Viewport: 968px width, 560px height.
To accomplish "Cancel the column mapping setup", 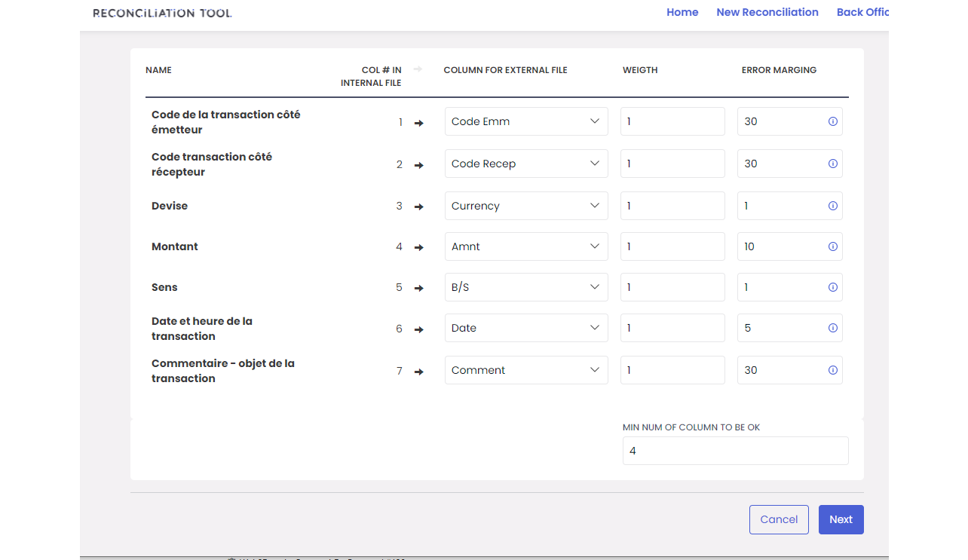I will (x=778, y=519).
